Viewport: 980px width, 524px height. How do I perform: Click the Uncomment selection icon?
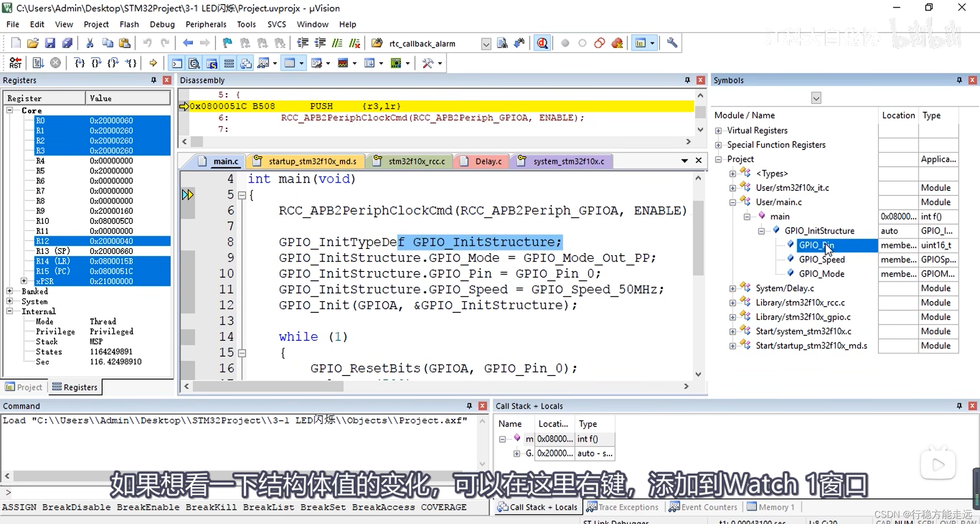click(354, 43)
